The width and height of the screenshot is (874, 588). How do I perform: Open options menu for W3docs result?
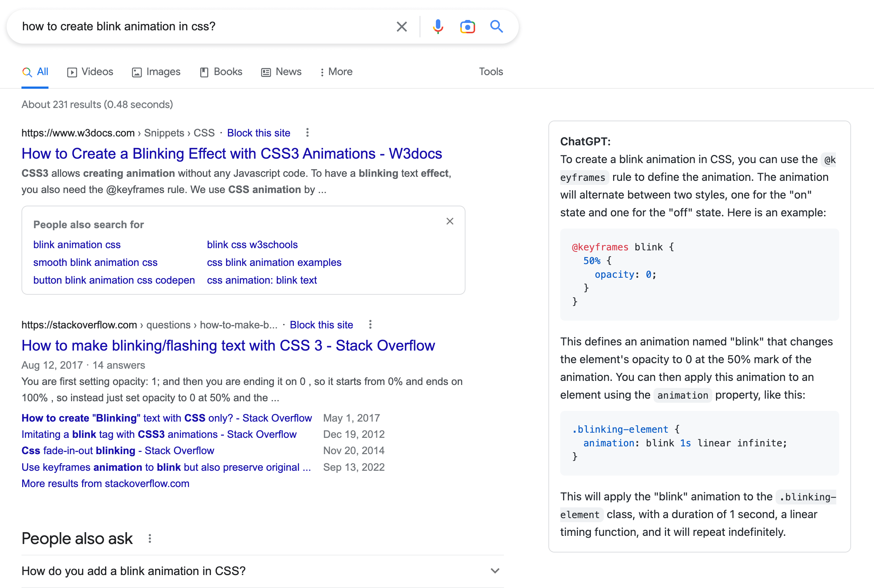307,133
